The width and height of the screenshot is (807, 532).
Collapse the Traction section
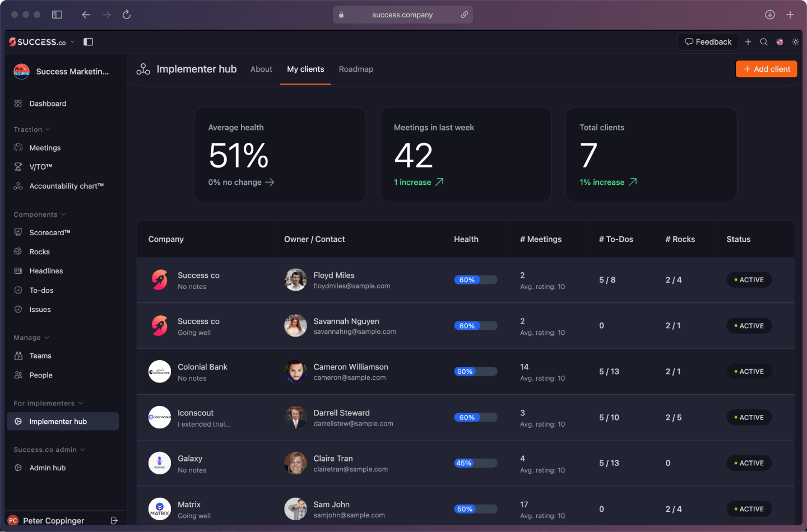32,129
